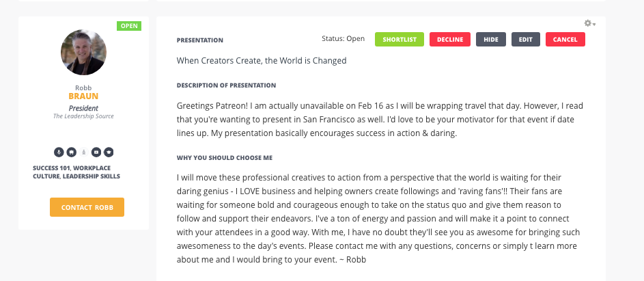Click the presentation easel icon
Viewport: 644px width, 281px height.
click(x=71, y=151)
